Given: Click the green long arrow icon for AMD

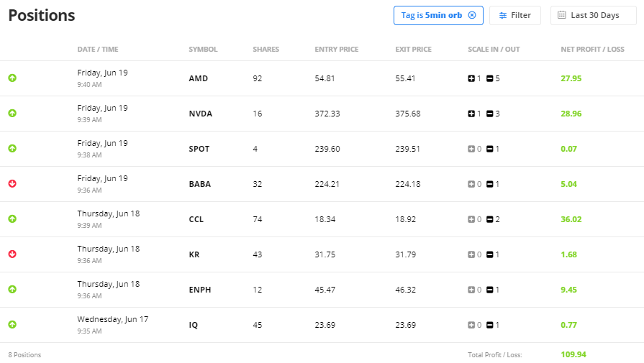Looking at the screenshot, I should click(12, 78).
